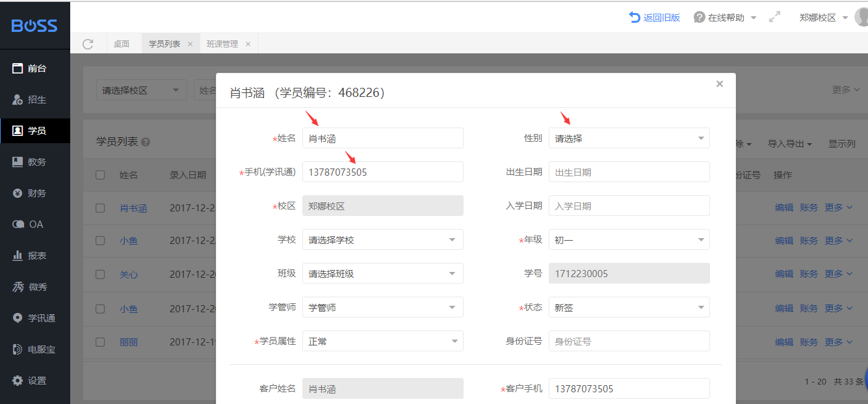Open the 报表 sidebar section

(35, 256)
